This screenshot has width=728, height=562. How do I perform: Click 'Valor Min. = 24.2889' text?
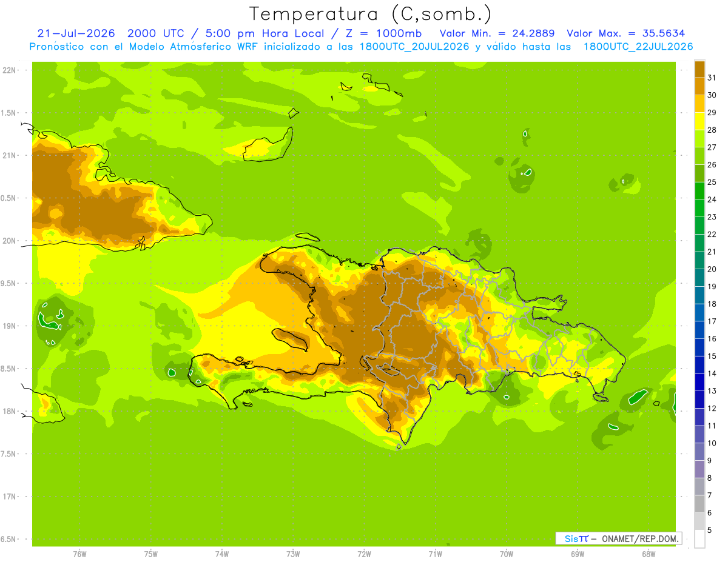pos(496,33)
